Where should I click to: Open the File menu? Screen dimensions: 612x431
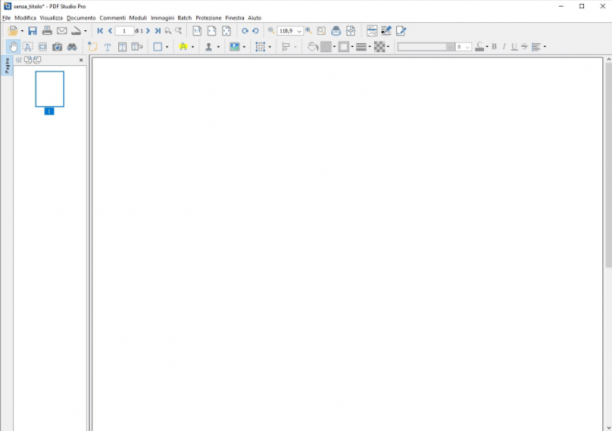[6, 18]
